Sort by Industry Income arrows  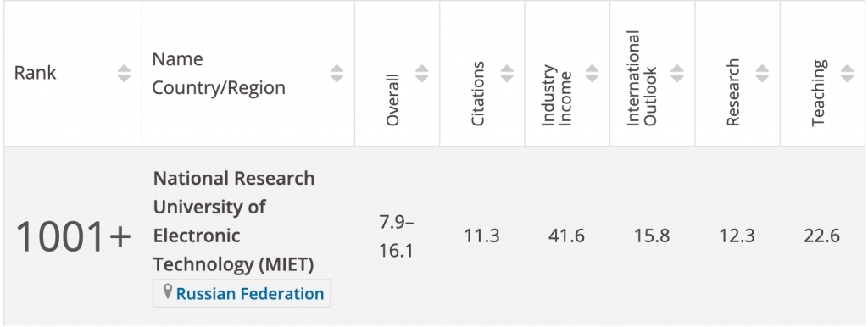point(592,74)
